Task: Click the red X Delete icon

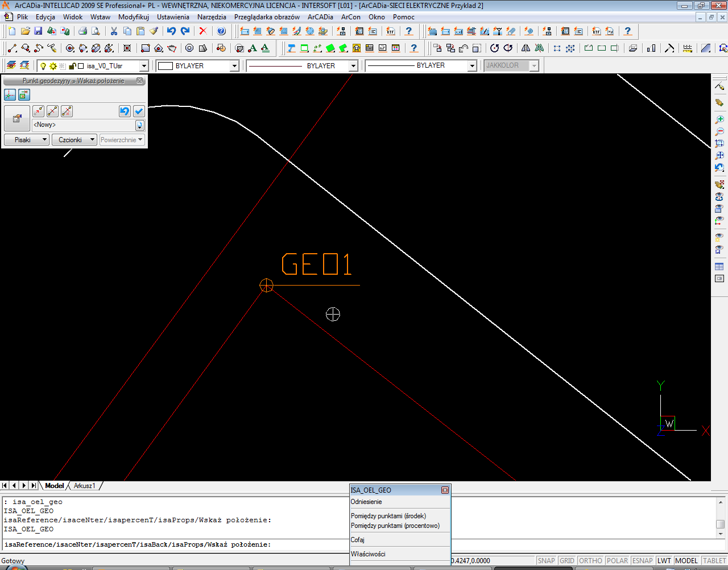Action: pyautogui.click(x=203, y=31)
